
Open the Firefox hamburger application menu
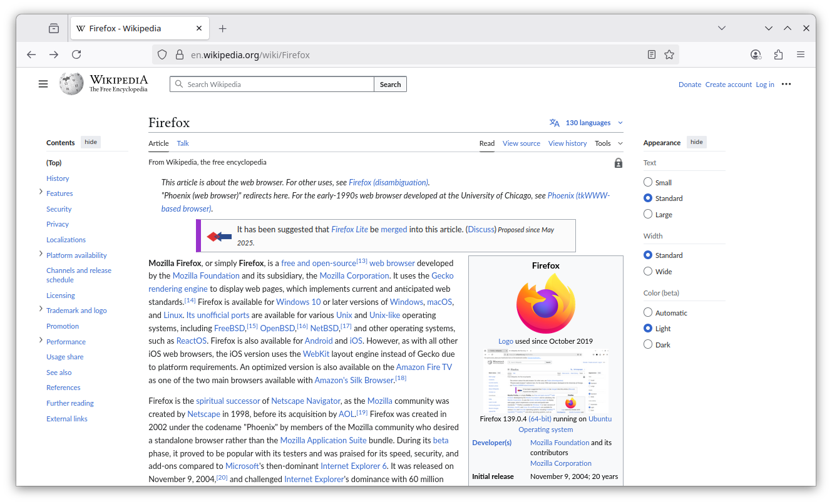[801, 54]
